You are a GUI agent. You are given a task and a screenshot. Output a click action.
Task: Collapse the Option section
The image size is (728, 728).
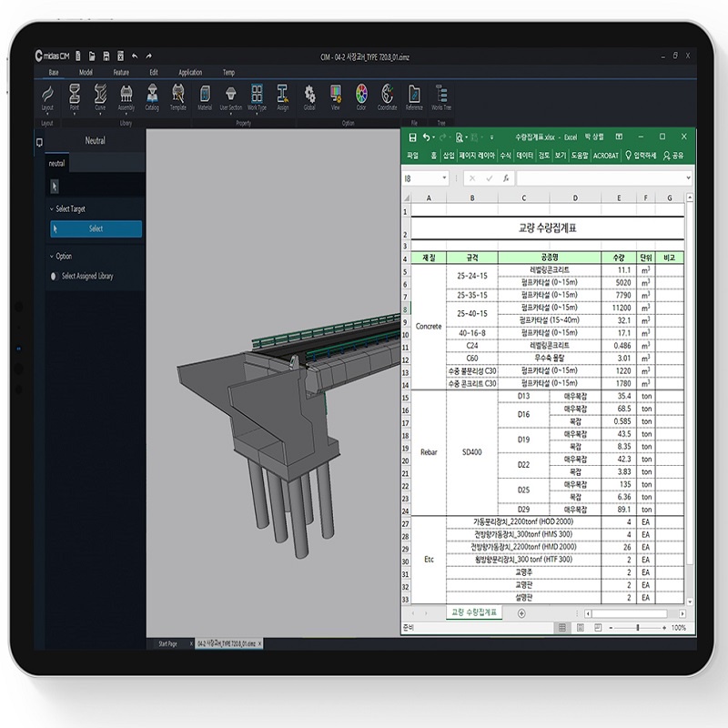[52, 257]
